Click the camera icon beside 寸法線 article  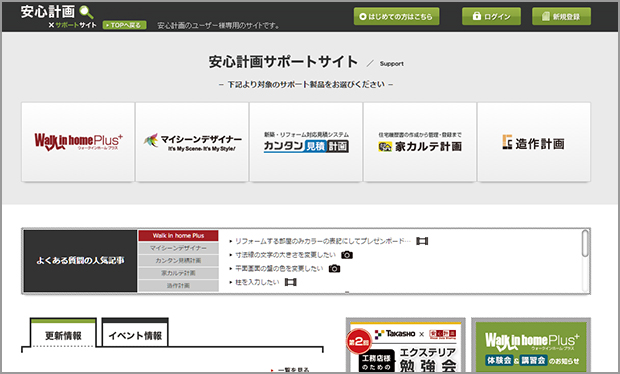tap(347, 255)
